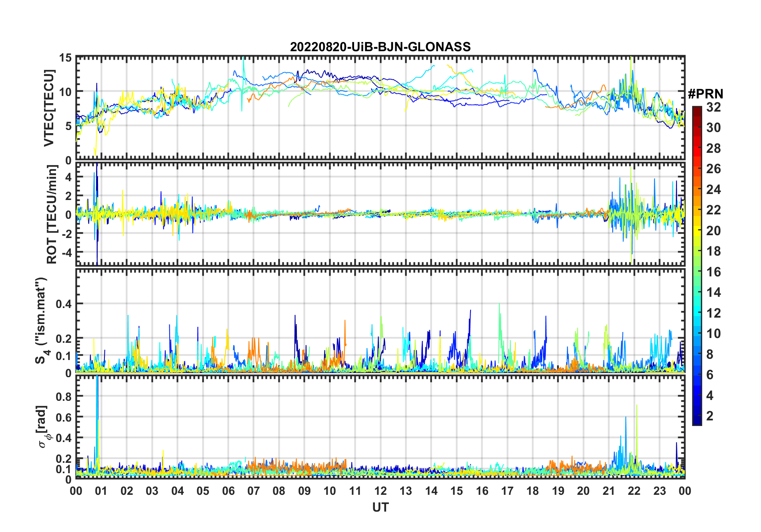
Task: Pick the orange band beside colorbar tick 24
Action: [x=697, y=189]
